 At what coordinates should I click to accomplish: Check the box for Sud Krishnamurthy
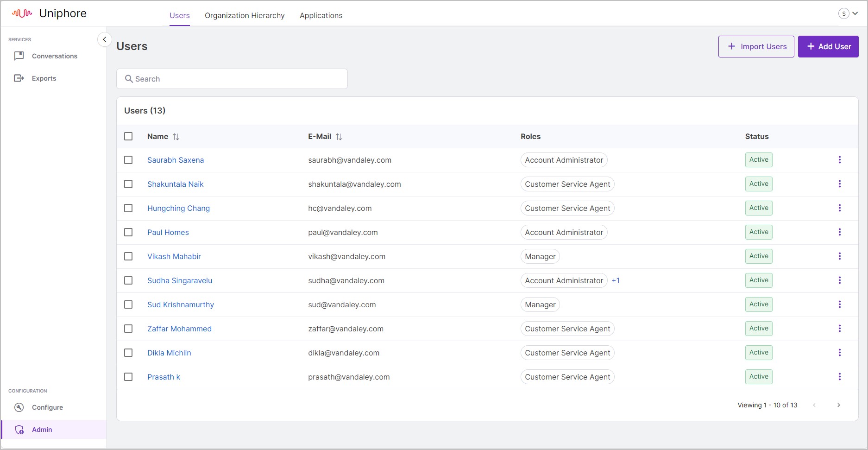coord(128,304)
